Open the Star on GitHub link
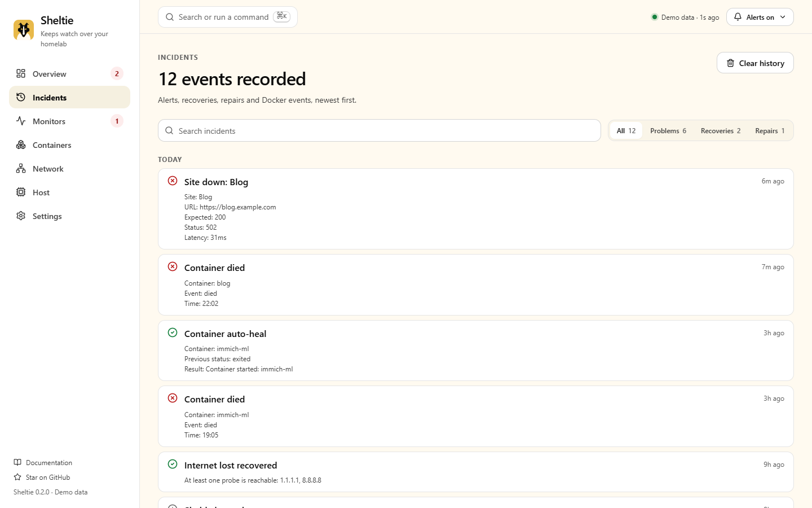This screenshot has width=812, height=508. coord(42,477)
